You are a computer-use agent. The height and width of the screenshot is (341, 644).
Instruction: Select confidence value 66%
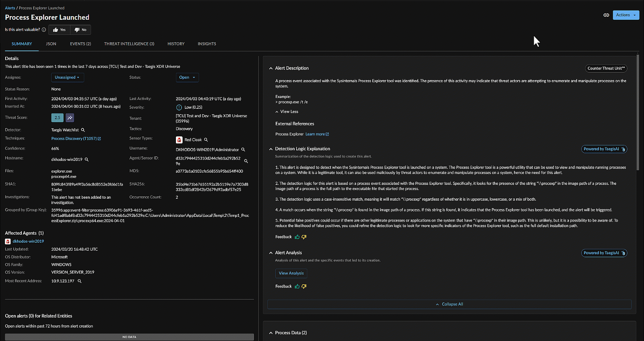coord(55,149)
